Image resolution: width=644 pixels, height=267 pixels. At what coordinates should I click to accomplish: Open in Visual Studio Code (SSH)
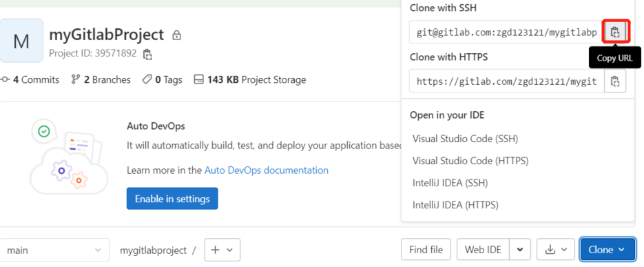pos(466,139)
